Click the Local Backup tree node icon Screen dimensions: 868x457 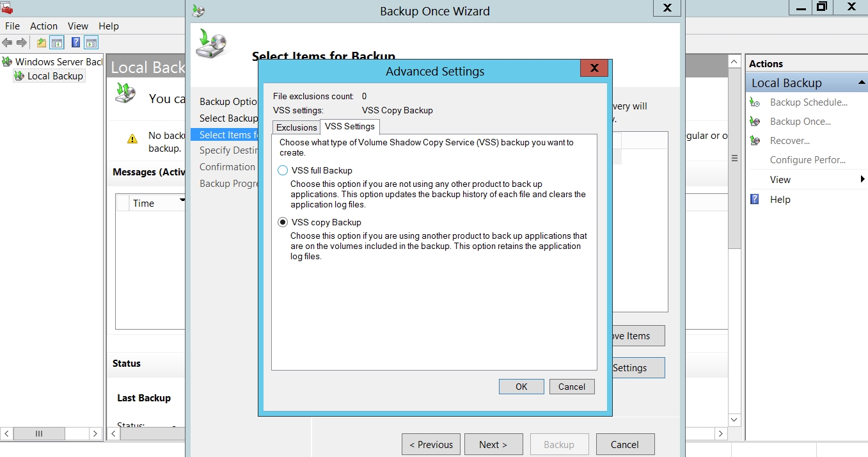pyautogui.click(x=19, y=76)
